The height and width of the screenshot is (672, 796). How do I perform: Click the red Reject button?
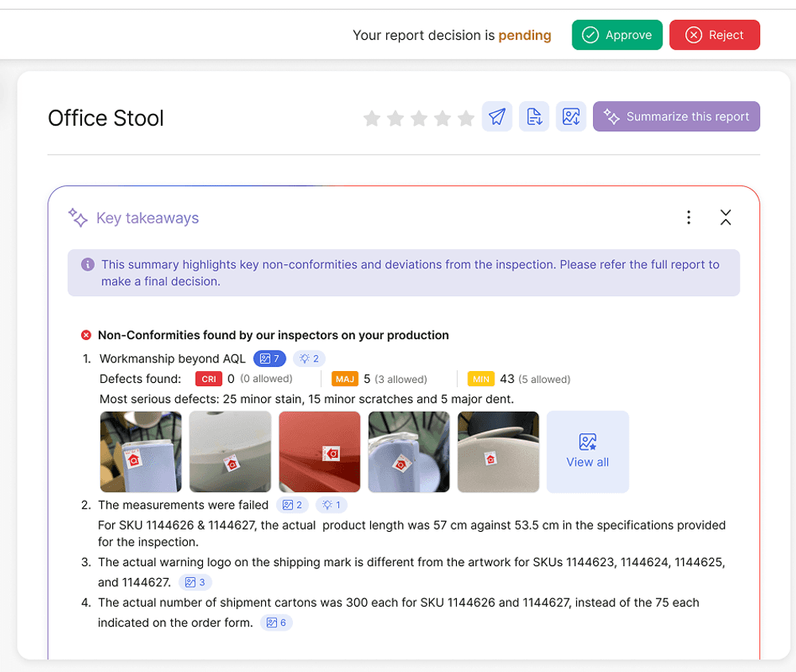tap(714, 35)
